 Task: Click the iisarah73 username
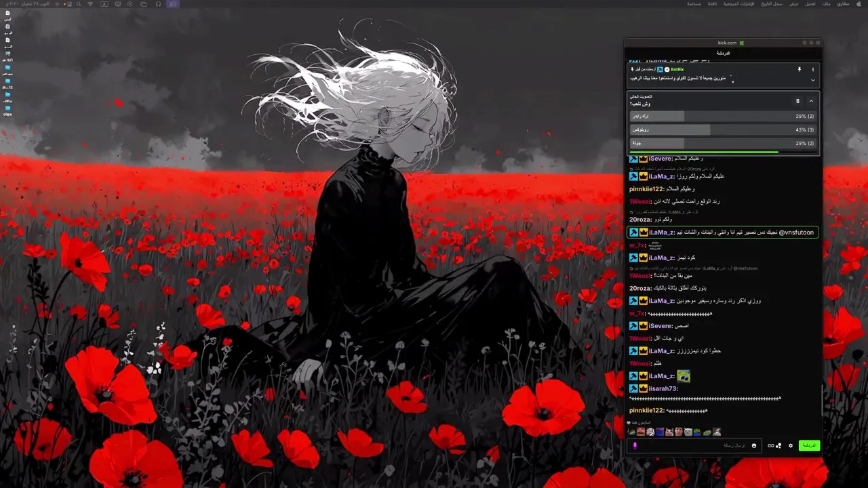coord(663,388)
